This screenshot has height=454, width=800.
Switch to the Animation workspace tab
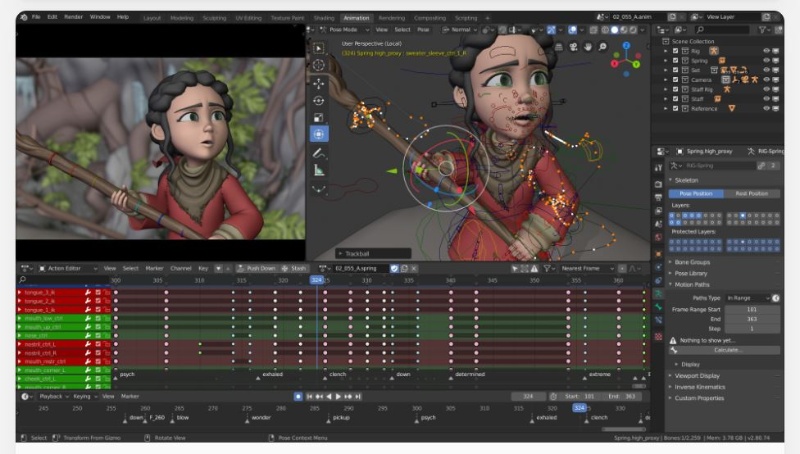click(x=356, y=18)
